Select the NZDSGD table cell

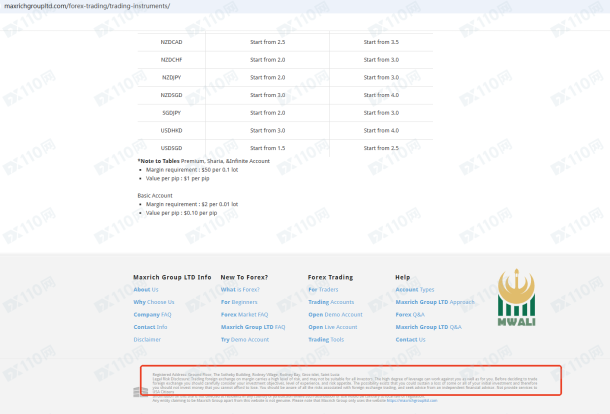[172, 95]
